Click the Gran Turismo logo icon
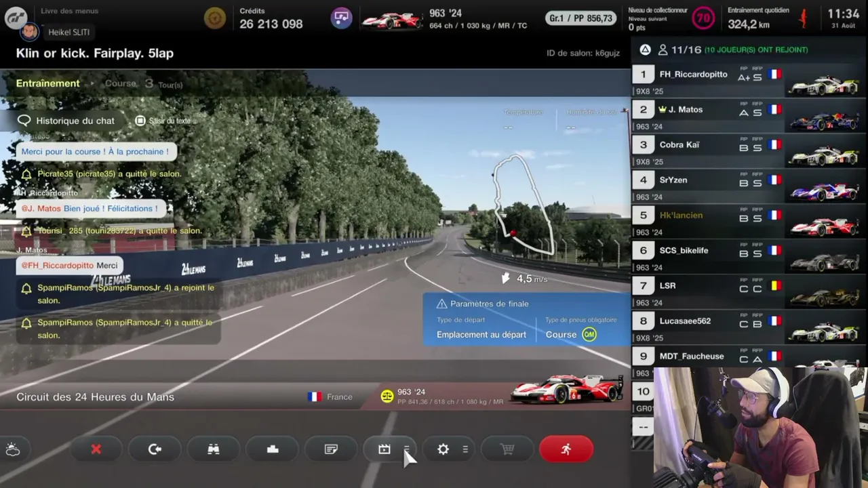 pos(15,17)
